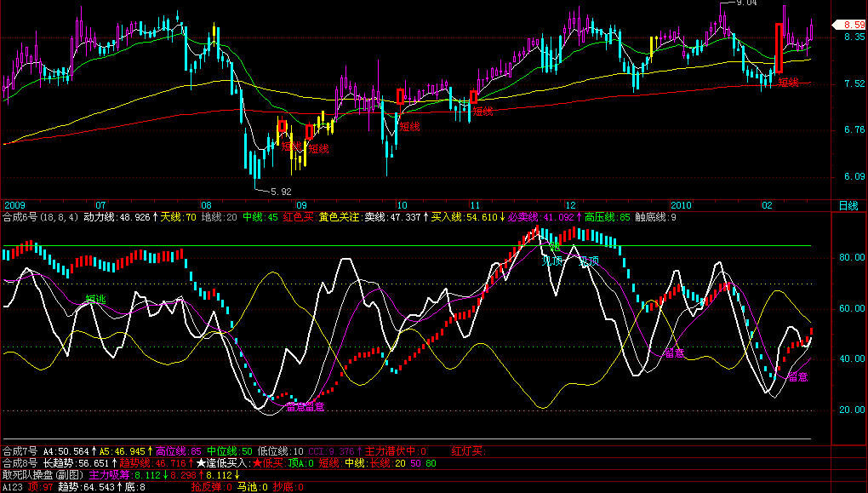This screenshot has height=493, width=868.
Task: Click the 触底线:9 parameter
Action: (655, 217)
